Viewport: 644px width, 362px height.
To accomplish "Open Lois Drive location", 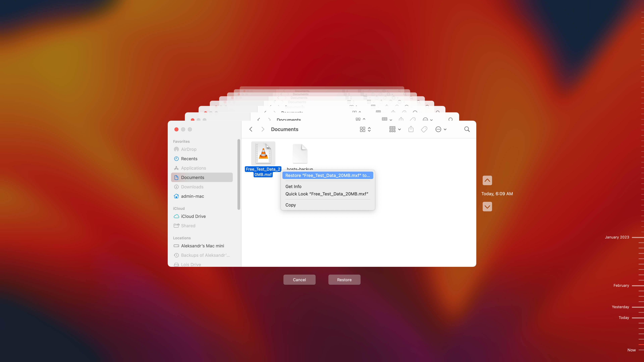I will pos(191,264).
